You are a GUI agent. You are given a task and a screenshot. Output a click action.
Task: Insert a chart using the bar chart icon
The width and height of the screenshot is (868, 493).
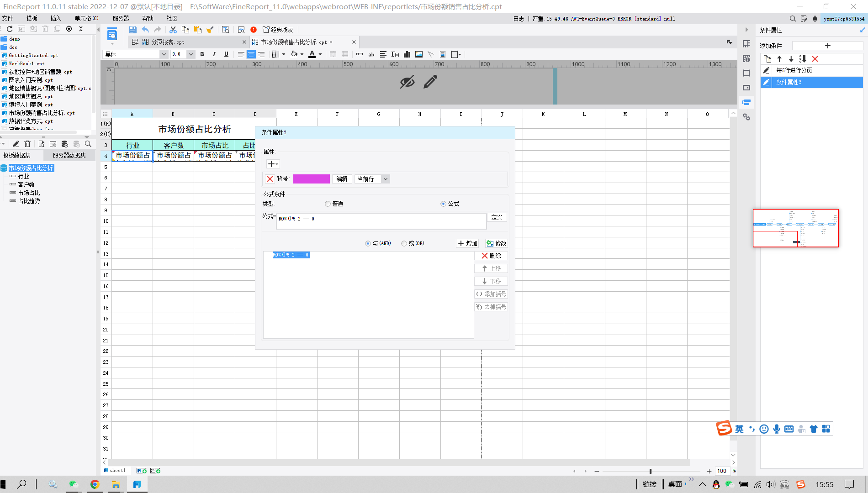pos(407,54)
